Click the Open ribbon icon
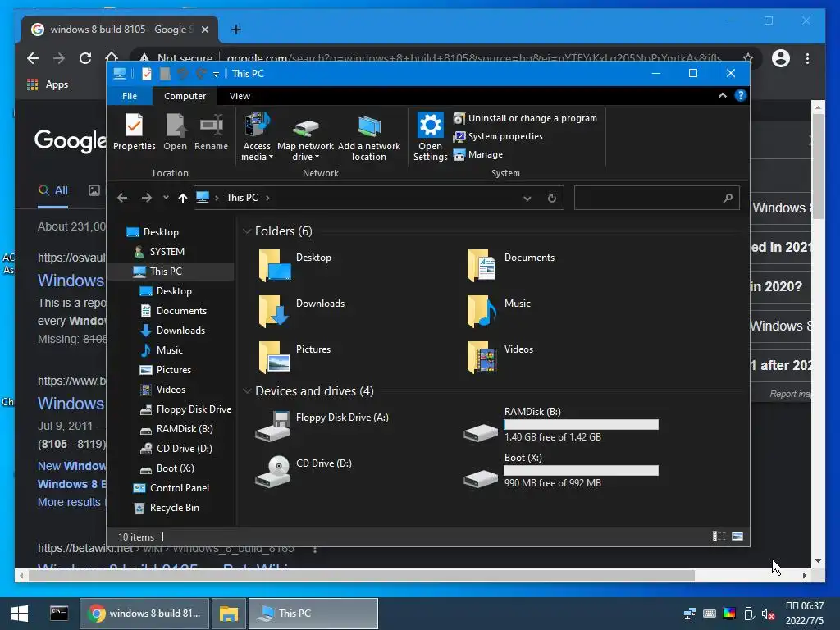The width and height of the screenshot is (840, 630). coord(176,132)
